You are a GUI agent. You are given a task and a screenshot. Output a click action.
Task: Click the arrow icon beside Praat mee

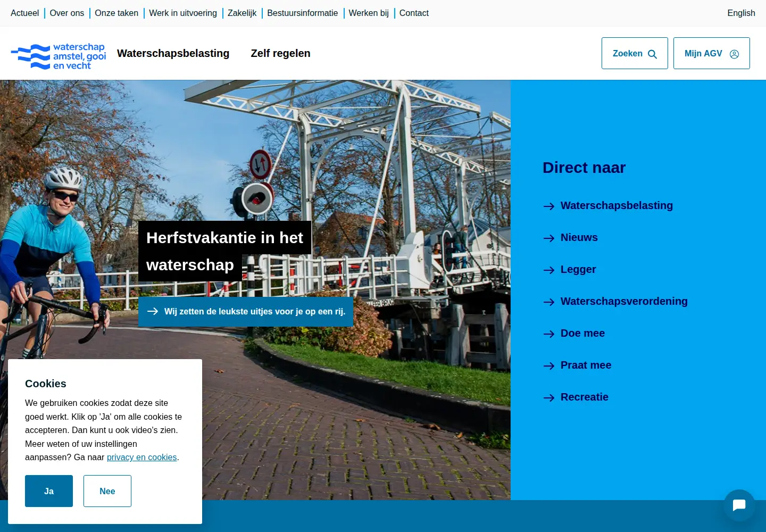point(549,366)
